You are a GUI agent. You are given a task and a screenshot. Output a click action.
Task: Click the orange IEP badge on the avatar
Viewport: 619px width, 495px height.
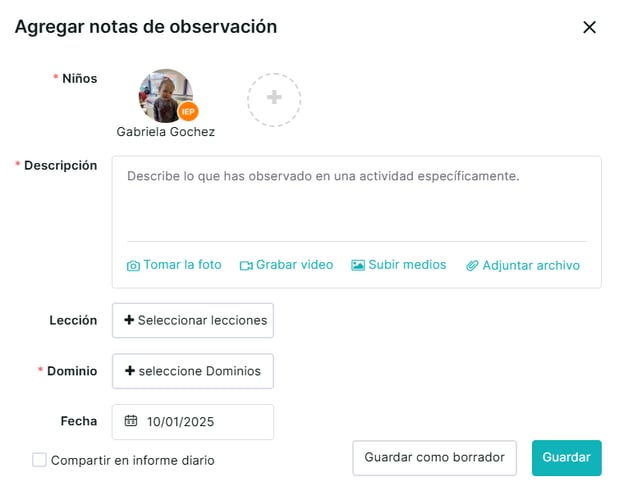tap(188, 111)
